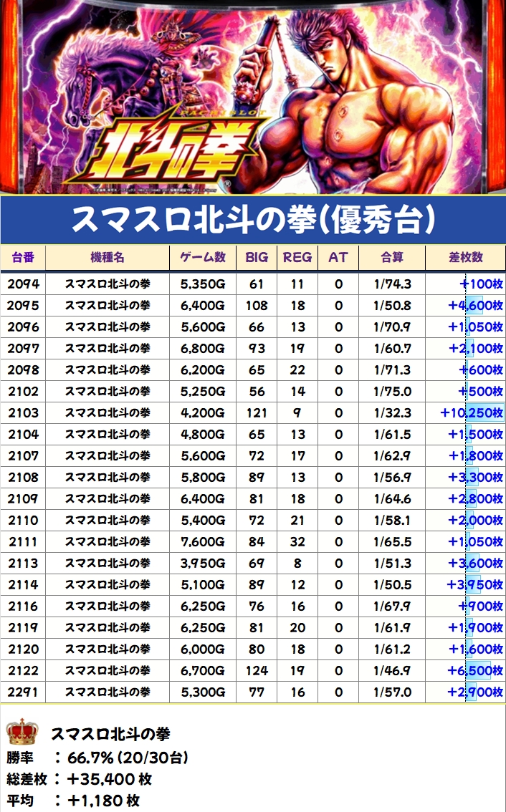Click the BIG column header
This screenshot has width=506, height=812.
[x=257, y=258]
